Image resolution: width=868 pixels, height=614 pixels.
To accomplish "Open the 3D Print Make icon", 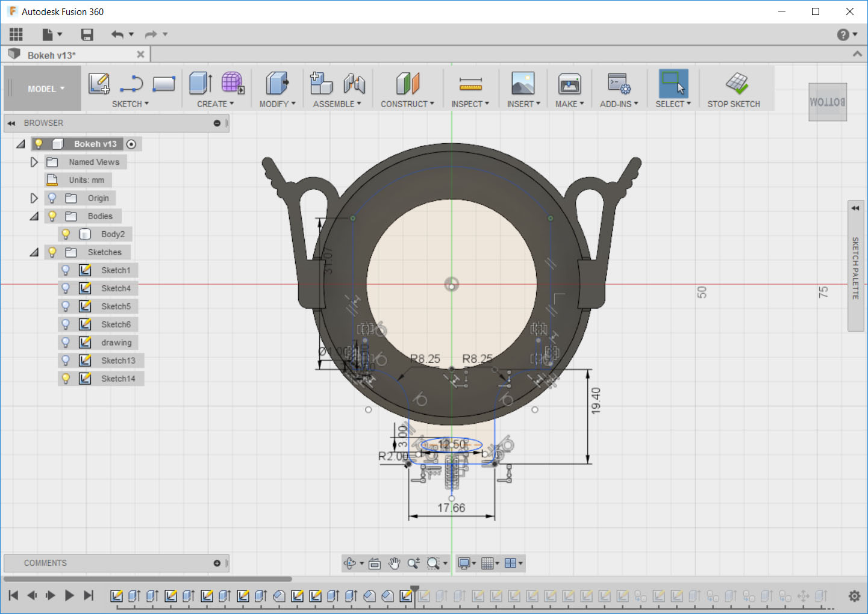I will coord(569,84).
